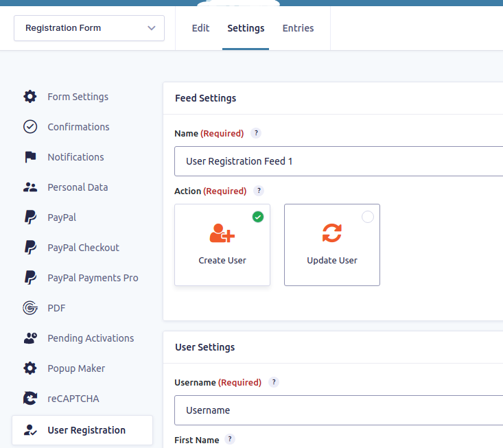The height and width of the screenshot is (448, 503).
Task: Select the Update User action
Action: tap(332, 245)
